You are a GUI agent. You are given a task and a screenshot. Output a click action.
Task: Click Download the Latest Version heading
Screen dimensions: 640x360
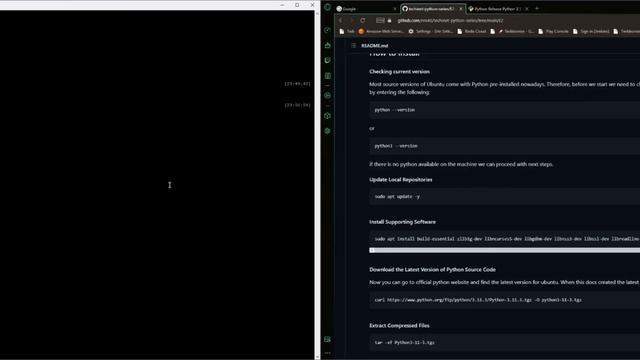pyautogui.click(x=432, y=269)
